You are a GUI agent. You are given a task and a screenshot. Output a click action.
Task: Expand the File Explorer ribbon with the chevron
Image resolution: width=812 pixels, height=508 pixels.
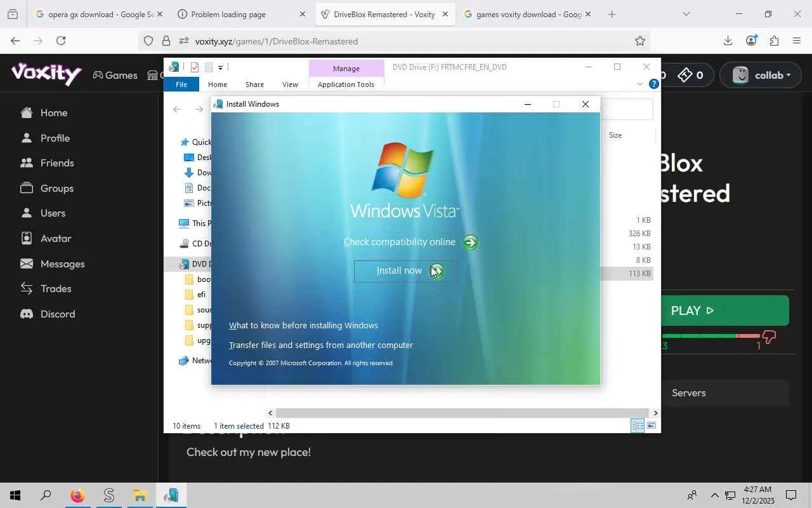point(639,84)
